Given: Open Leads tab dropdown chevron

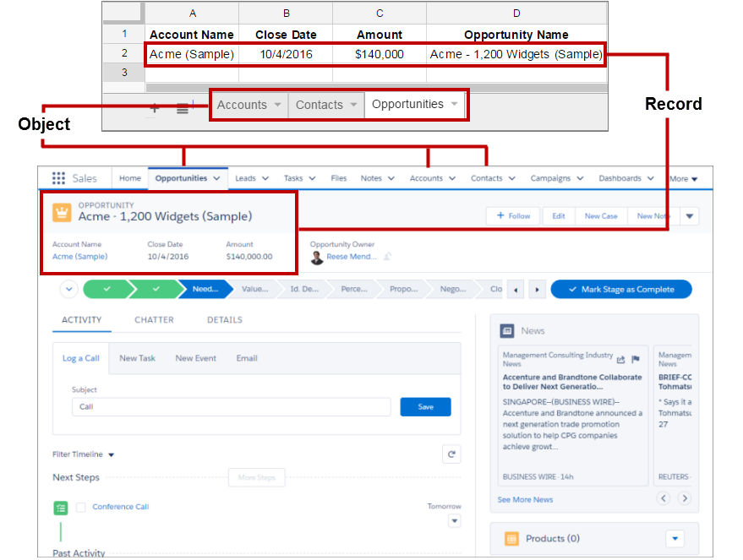Looking at the screenshot, I should click(x=265, y=178).
